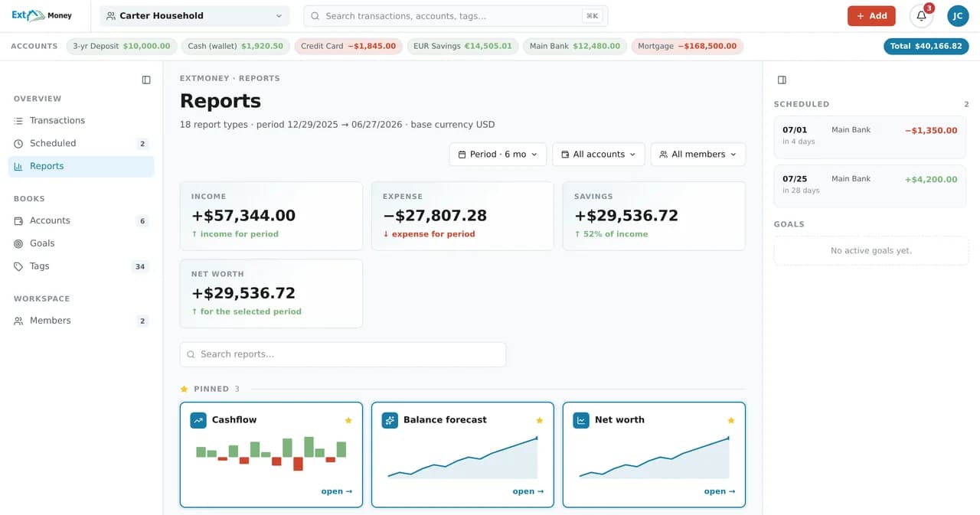Click the Main Bank account chip
980x515 pixels.
tap(575, 46)
